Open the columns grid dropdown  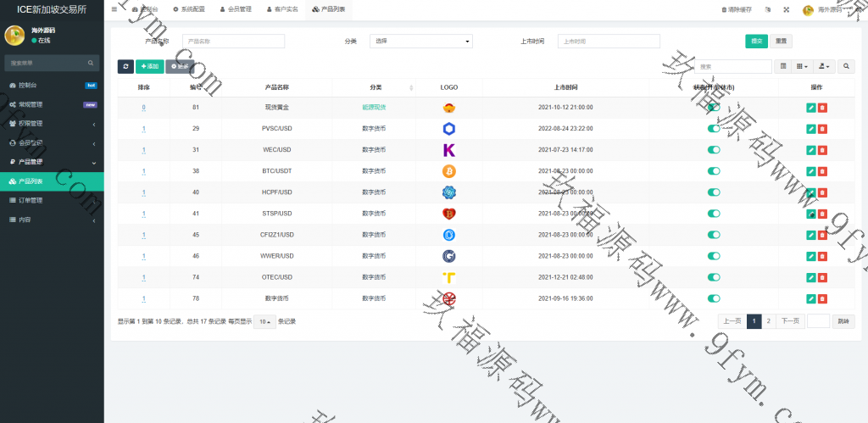[x=803, y=66]
